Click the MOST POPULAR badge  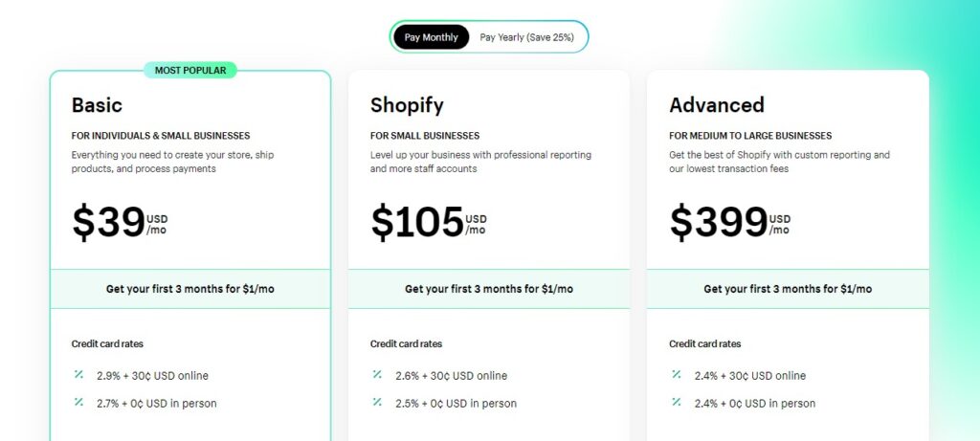coord(190,70)
